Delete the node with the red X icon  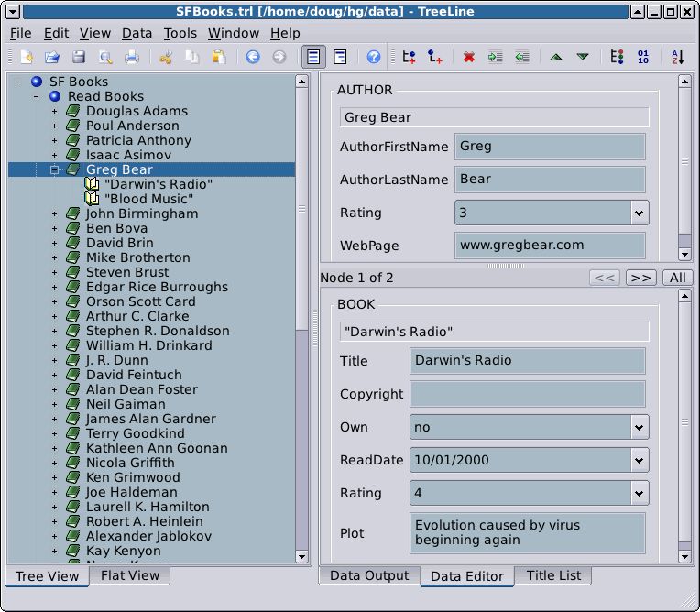469,57
